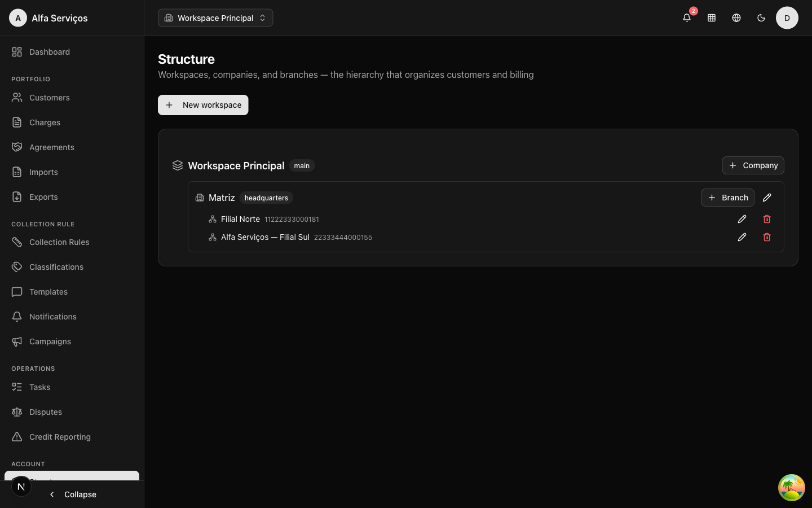Click the palm tree island avatar
This screenshot has width=812, height=508.
[792, 488]
